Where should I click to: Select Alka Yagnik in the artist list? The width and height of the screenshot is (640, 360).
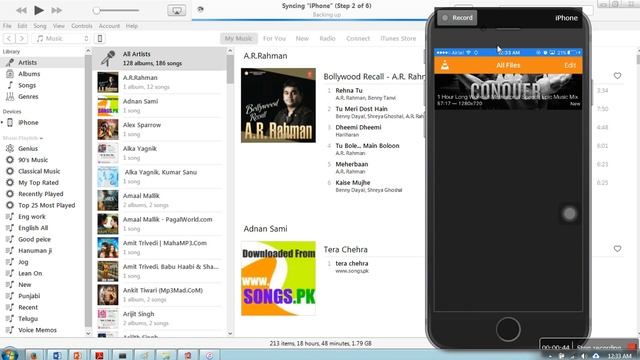[x=160, y=153]
